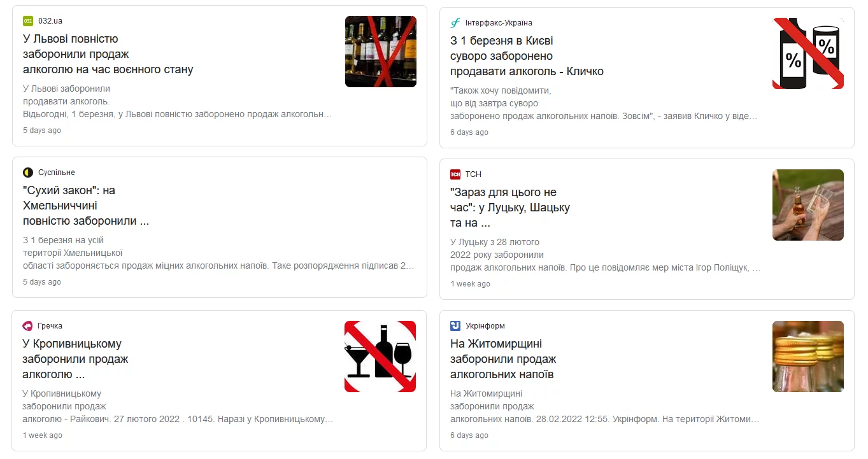868x459 pixels.
Task: Open the Житомирщина alcohol ban headline
Action: pyautogui.click(x=503, y=359)
